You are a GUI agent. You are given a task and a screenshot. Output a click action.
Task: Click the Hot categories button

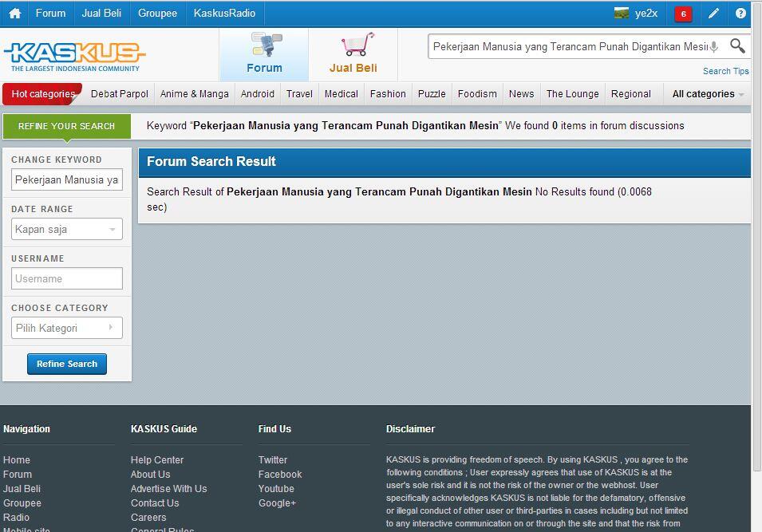tap(43, 94)
